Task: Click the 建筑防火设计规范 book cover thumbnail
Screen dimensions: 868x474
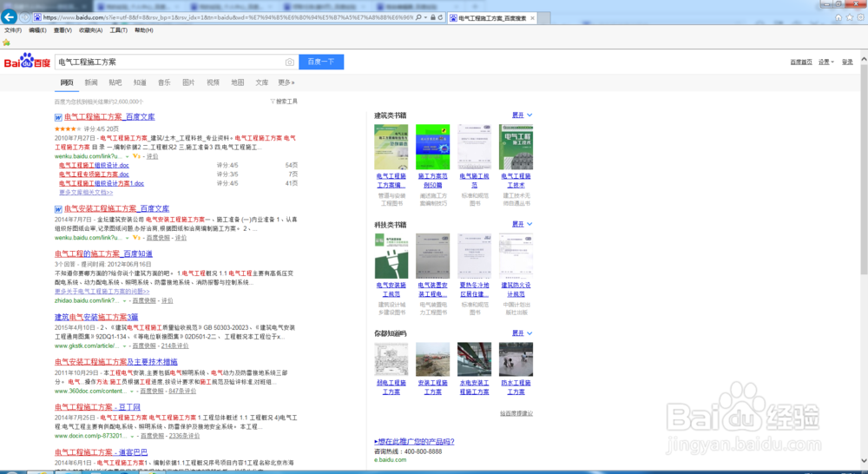Action: 516,256
